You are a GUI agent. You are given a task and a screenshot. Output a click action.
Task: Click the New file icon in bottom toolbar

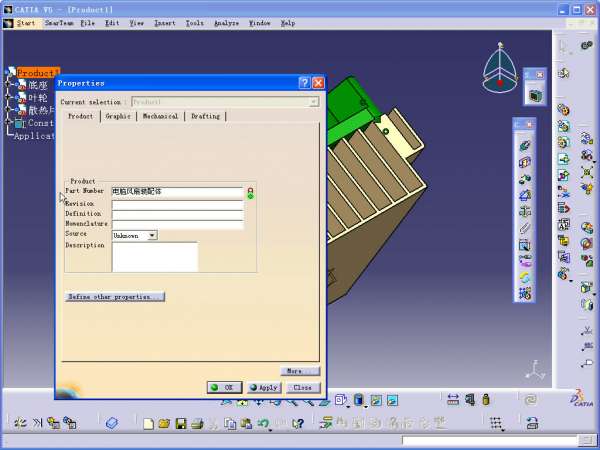click(148, 424)
